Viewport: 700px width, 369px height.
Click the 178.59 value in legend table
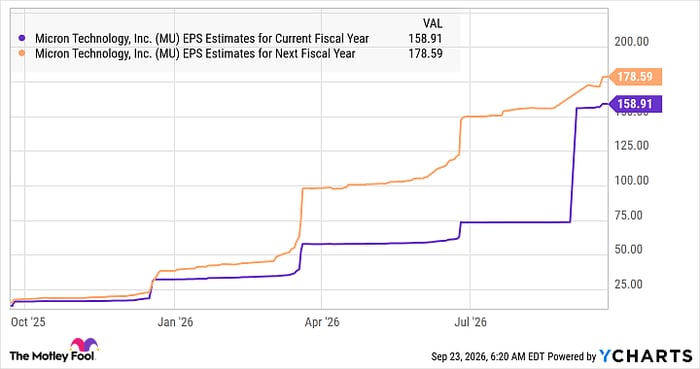(425, 54)
